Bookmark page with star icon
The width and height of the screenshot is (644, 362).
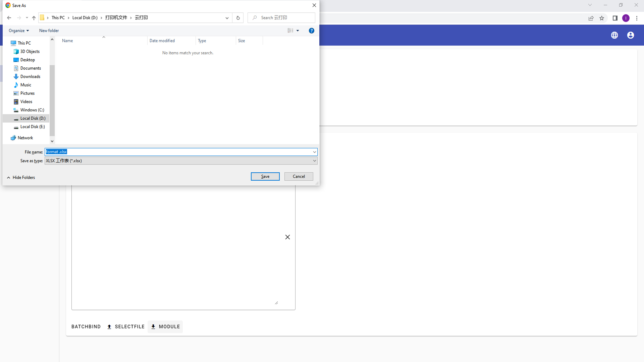[602, 18]
